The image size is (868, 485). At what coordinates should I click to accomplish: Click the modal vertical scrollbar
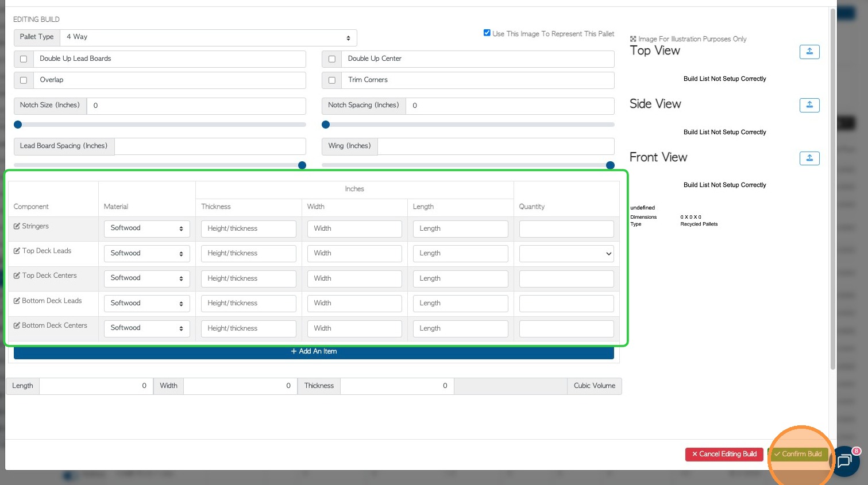[x=832, y=189]
